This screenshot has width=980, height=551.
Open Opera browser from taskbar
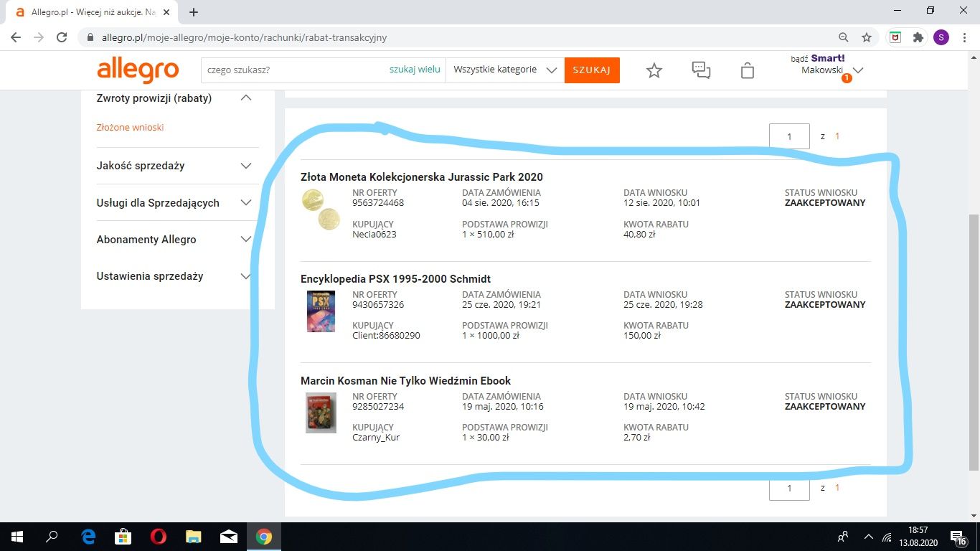coord(159,537)
